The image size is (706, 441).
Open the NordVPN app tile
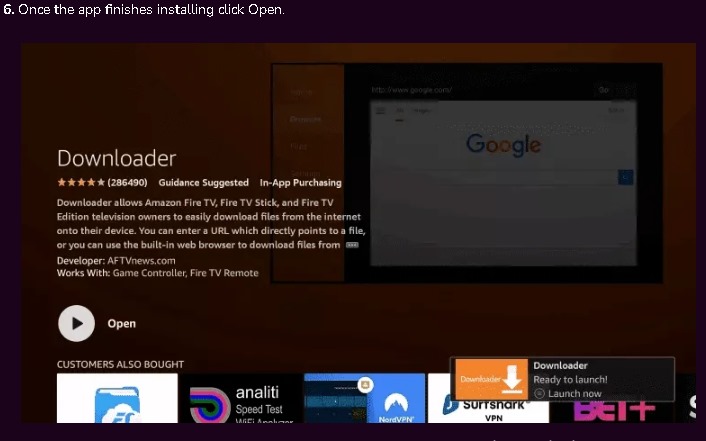coord(363,399)
